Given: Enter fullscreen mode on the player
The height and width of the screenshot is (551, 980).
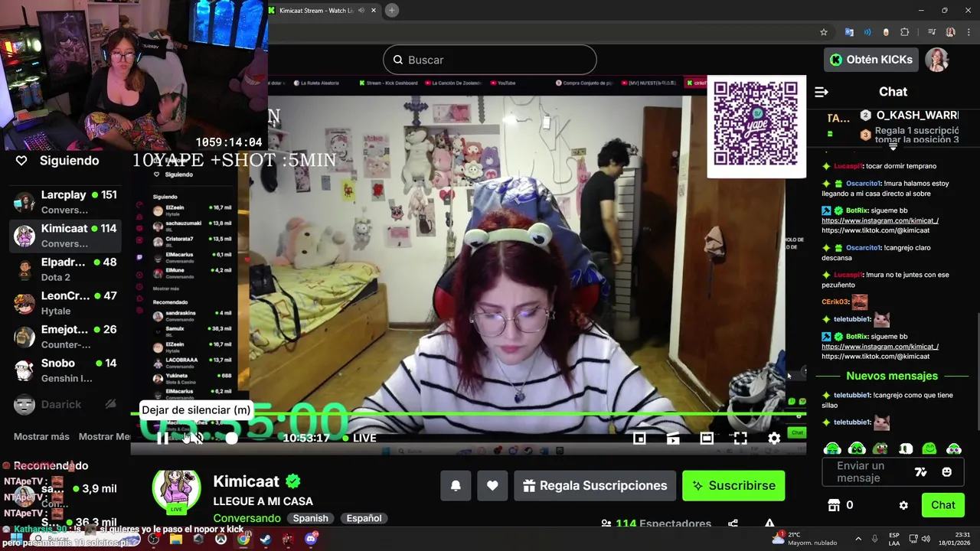Looking at the screenshot, I should click(740, 438).
